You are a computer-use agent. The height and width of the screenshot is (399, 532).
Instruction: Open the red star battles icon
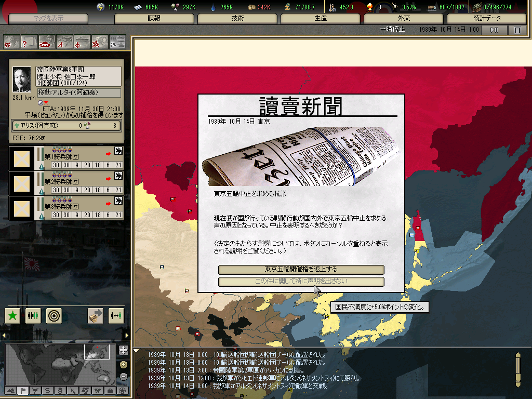click(100, 43)
